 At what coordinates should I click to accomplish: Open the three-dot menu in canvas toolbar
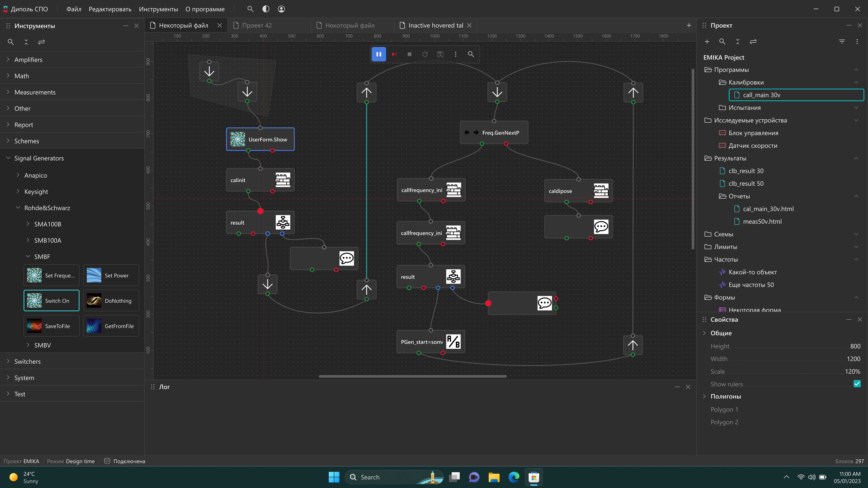456,54
